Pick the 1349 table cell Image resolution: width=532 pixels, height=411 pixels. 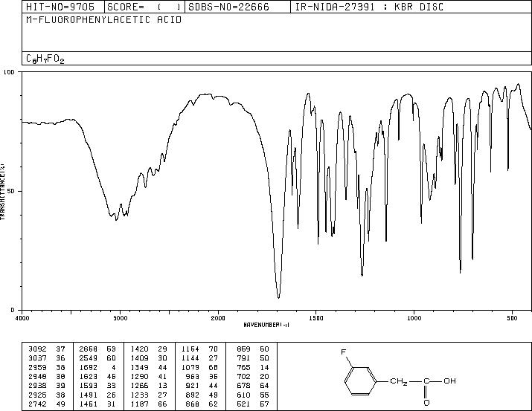[x=139, y=367]
